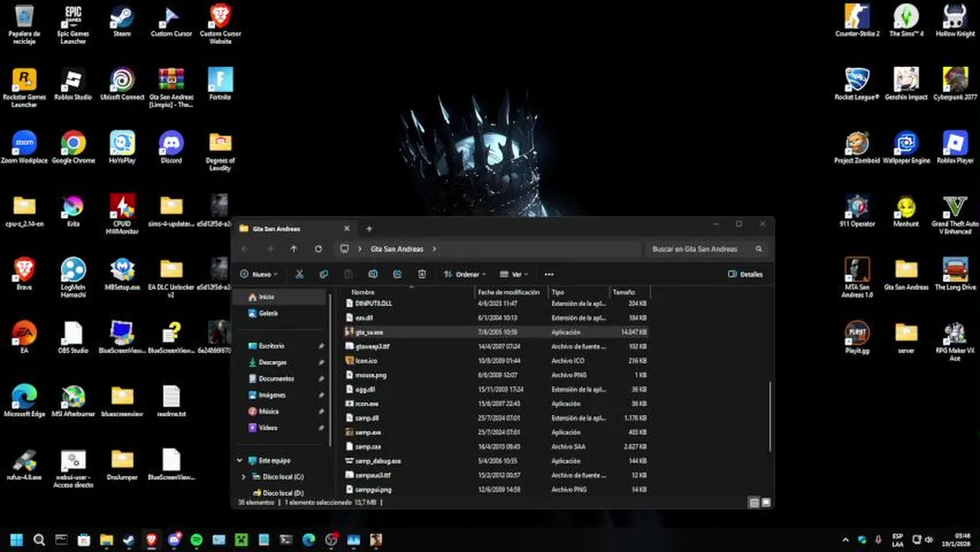Click the Cut scissors icon in Explorer toolbar
980x552 pixels.
tap(299, 274)
